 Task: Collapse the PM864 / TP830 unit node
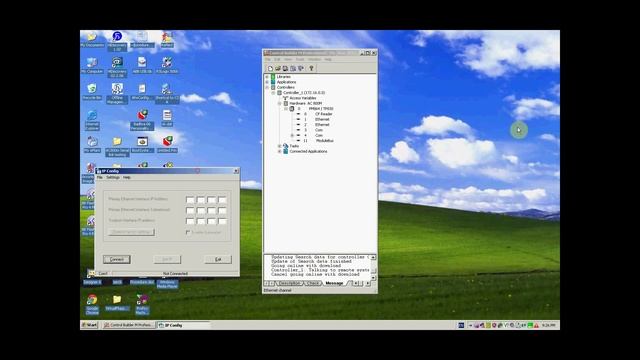click(x=286, y=109)
